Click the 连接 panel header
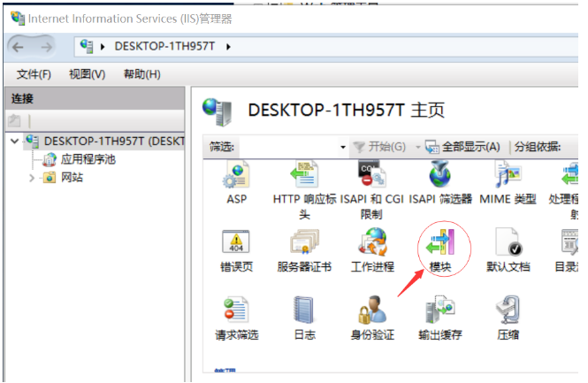The height and width of the screenshot is (383, 588). [95, 99]
